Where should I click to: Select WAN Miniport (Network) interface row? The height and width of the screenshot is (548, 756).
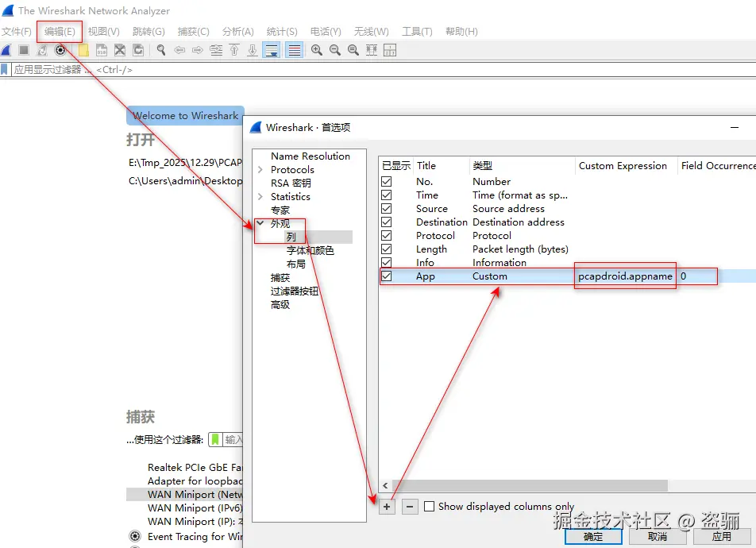coord(185,495)
